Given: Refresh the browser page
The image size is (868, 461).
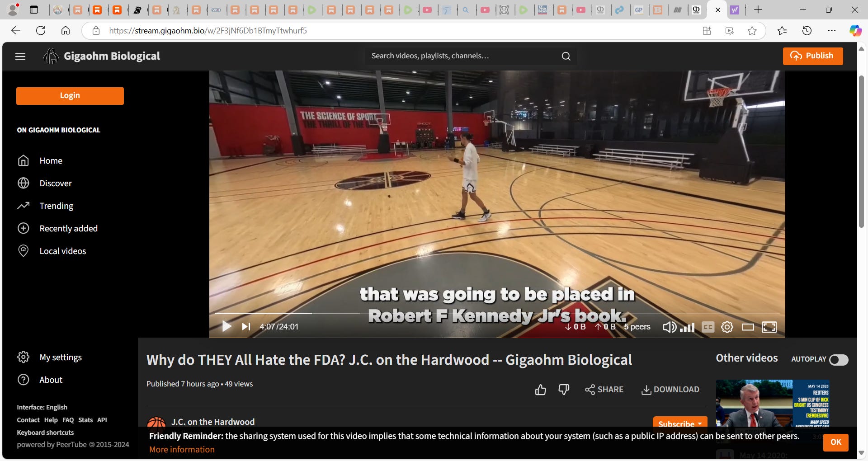Looking at the screenshot, I should coord(41,31).
